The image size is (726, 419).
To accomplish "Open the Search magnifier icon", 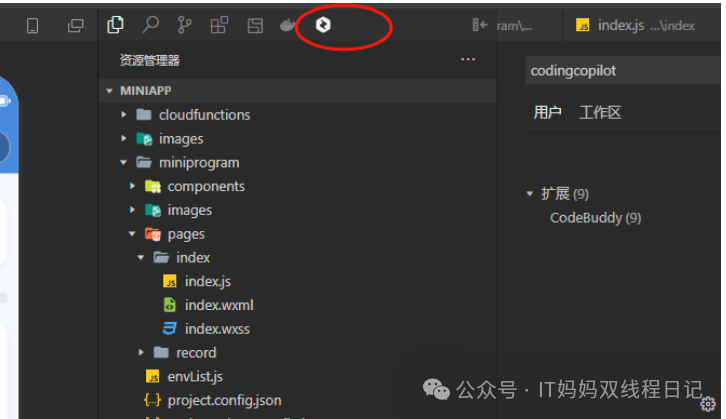I will click(150, 25).
